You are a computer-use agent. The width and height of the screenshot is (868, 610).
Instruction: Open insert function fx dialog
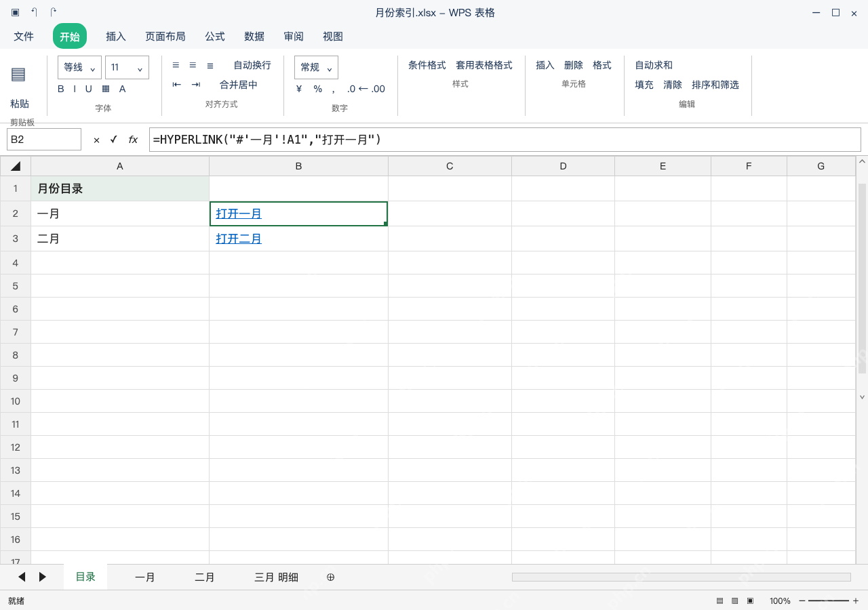133,140
